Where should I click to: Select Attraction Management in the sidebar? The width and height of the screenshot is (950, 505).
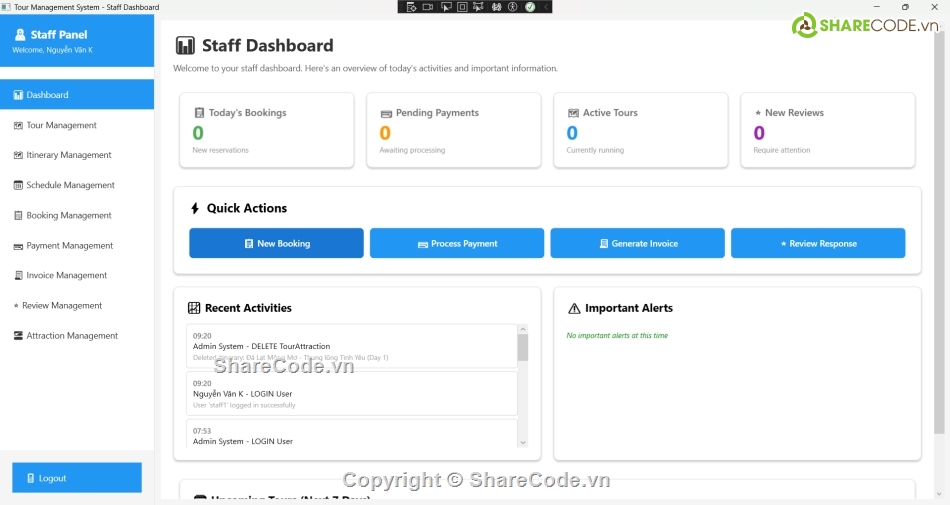(x=72, y=336)
